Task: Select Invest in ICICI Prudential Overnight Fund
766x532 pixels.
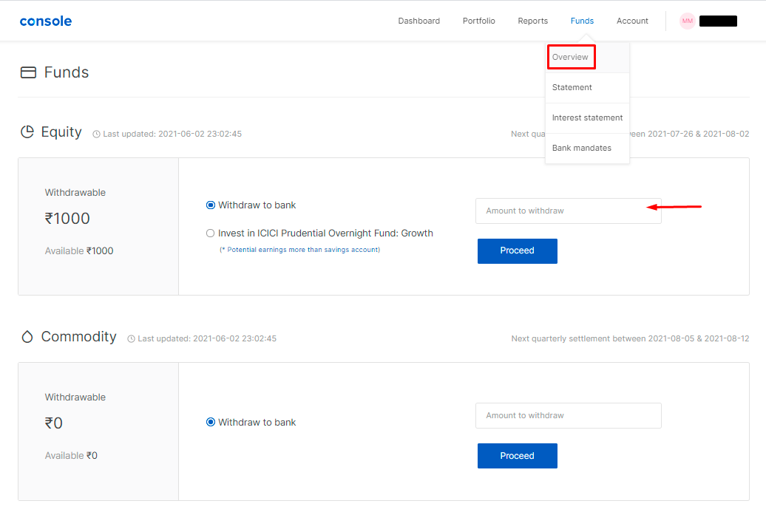Action: (x=211, y=233)
